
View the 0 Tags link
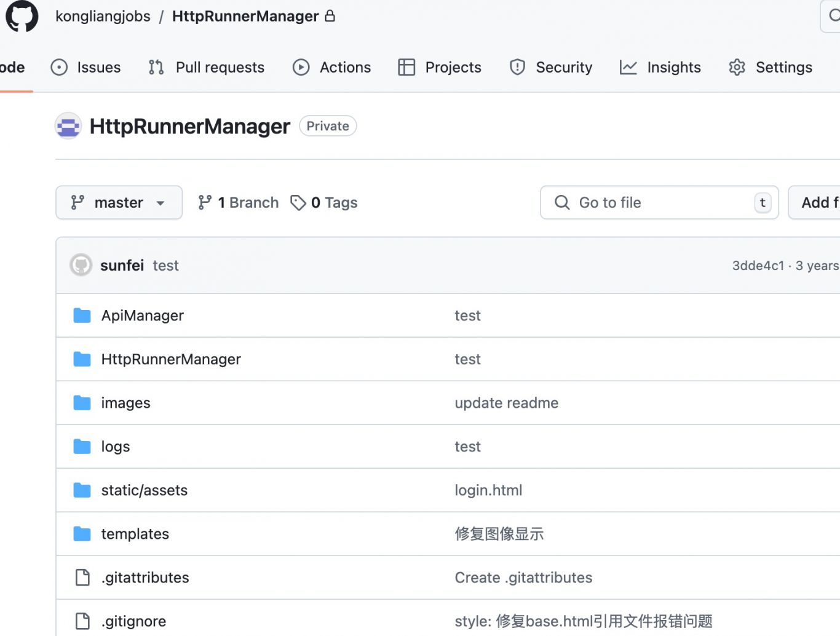pyautogui.click(x=324, y=202)
